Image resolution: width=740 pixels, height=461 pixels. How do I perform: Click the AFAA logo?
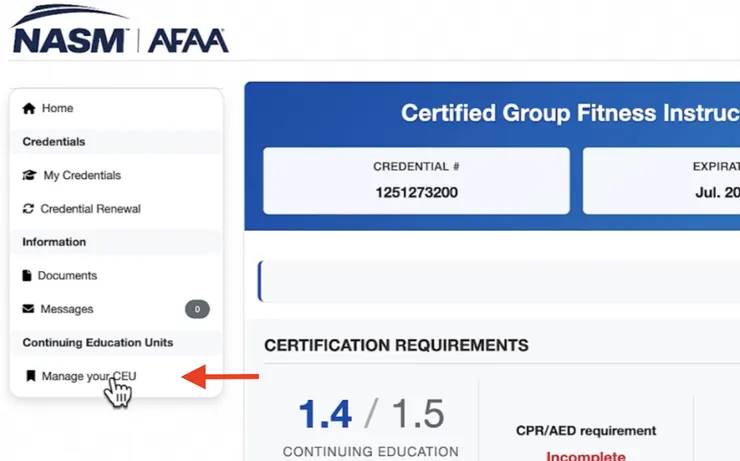(188, 40)
